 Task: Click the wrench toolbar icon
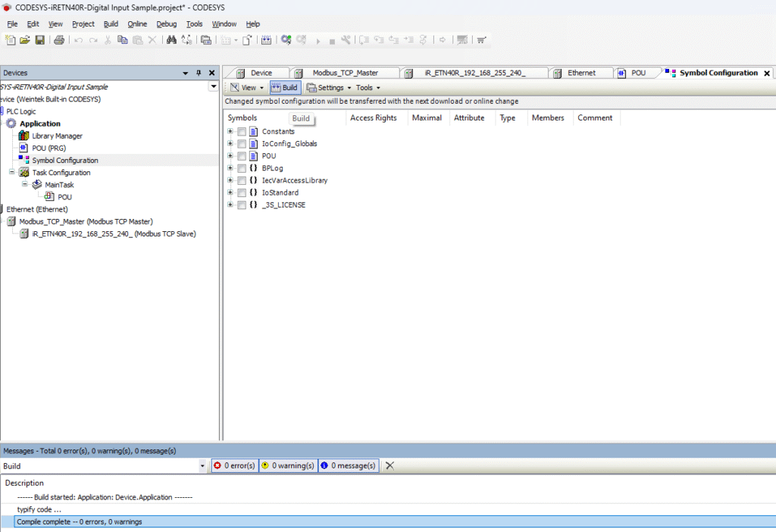tap(346, 40)
